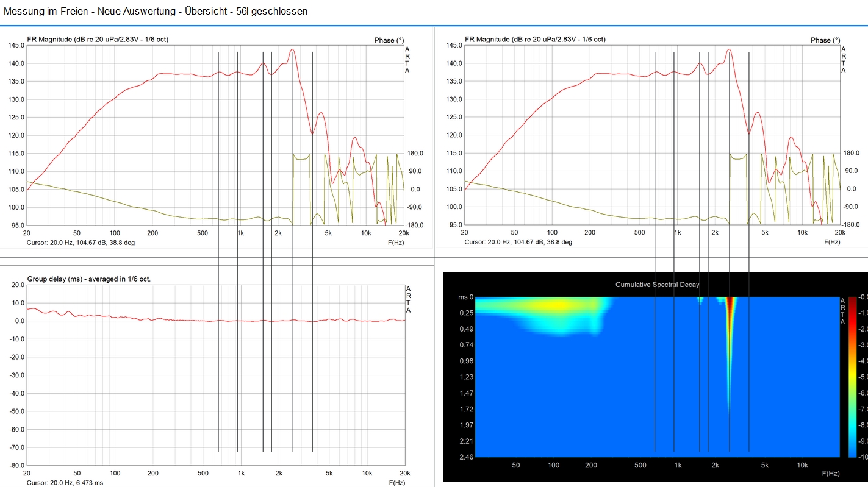Click the 'Cumulative Spectral Decay' heading
This screenshot has width=868, height=487.
pyautogui.click(x=657, y=285)
